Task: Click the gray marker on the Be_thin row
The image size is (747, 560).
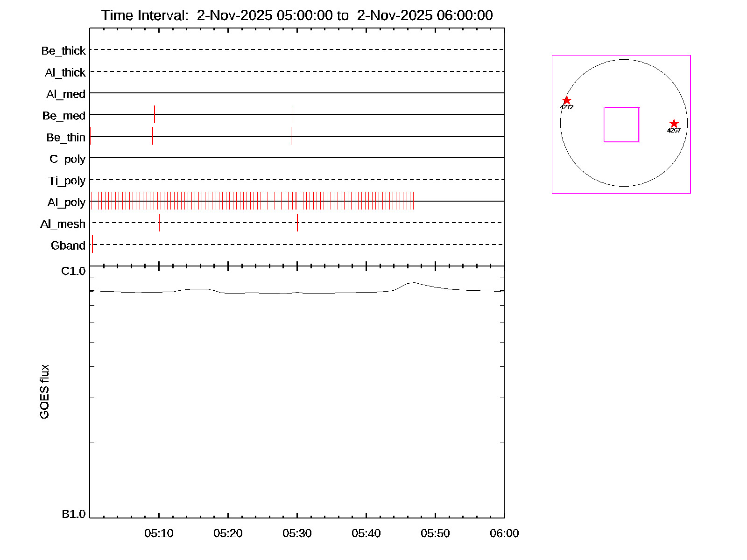Action: [x=291, y=136]
